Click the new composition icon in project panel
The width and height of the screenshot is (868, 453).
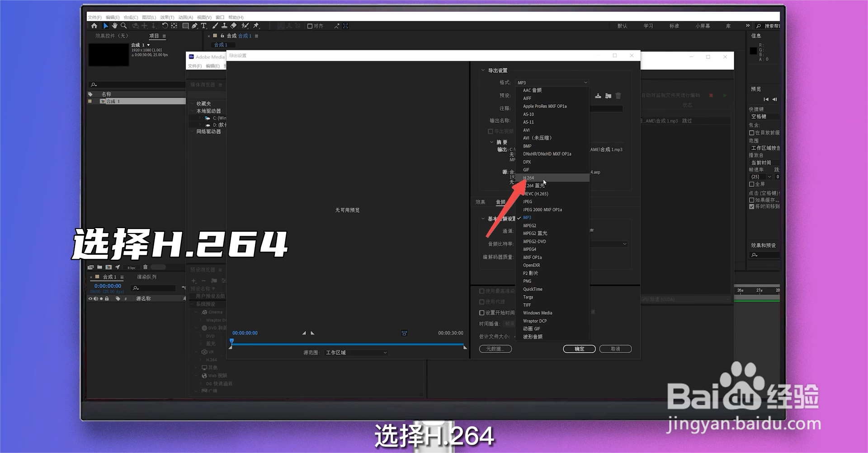click(108, 267)
